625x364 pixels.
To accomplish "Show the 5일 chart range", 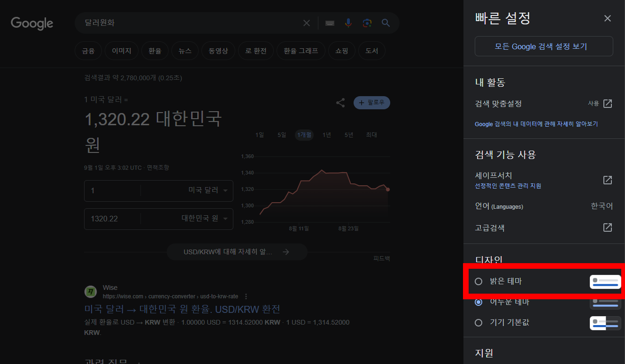I will tap(282, 135).
